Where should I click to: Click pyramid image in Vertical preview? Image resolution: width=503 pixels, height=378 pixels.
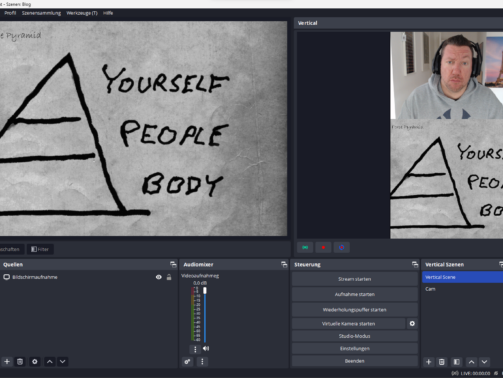(447, 179)
